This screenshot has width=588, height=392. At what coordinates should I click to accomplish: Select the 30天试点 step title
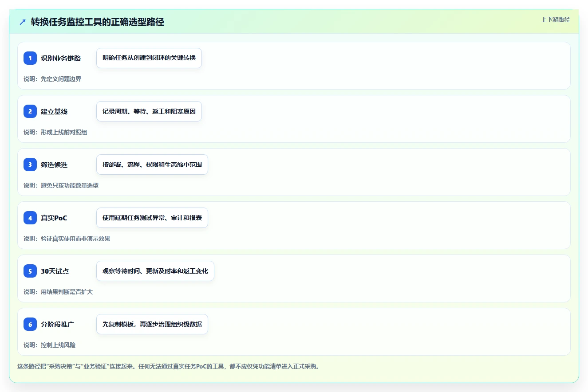pos(55,271)
